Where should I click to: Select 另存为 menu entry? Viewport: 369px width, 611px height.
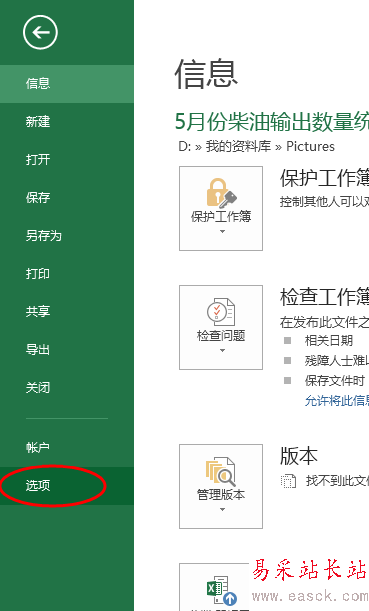click(x=67, y=236)
